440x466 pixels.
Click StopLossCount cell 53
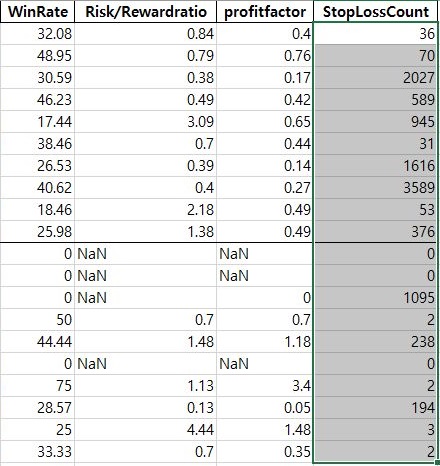[375, 210]
